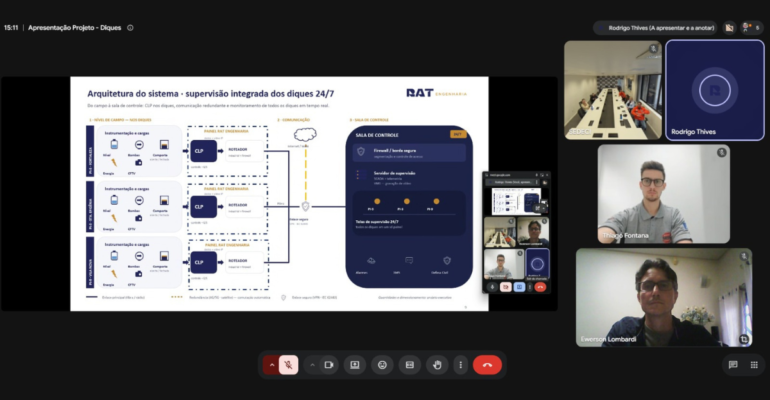Viewport: 770px width, 400px height.
Task: Click the meeting title Apresentação Projeto - Diques
Action: pos(75,28)
